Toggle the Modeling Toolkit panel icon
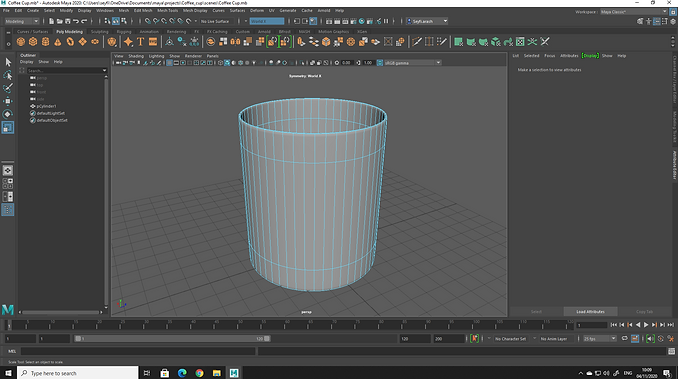Viewport: 678px width, 379px height. (640, 21)
